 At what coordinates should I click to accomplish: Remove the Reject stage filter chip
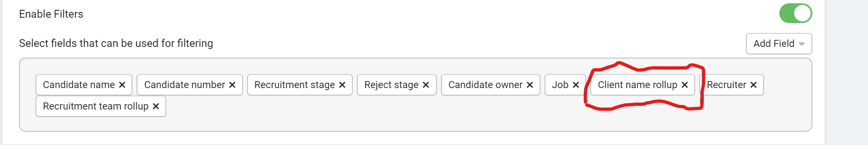point(426,85)
